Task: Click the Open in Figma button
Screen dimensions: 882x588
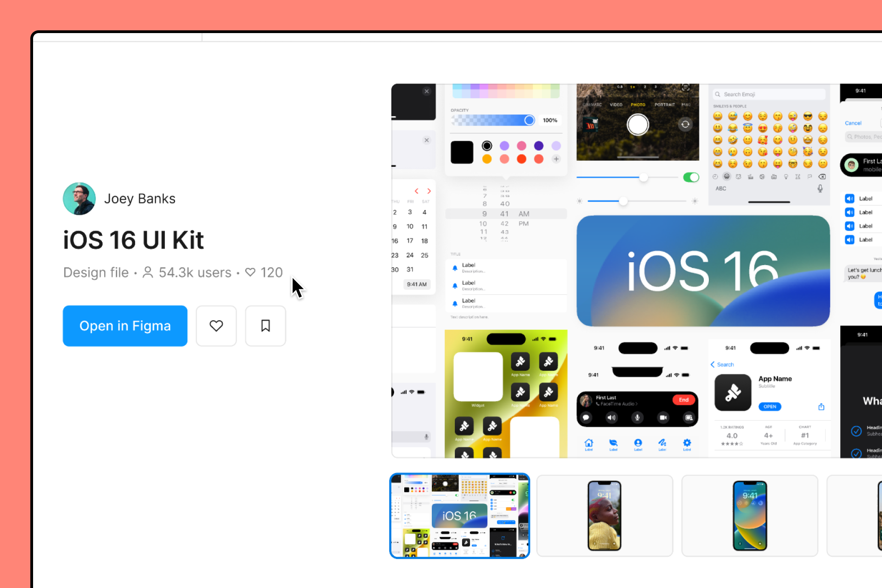Action: pyautogui.click(x=125, y=326)
